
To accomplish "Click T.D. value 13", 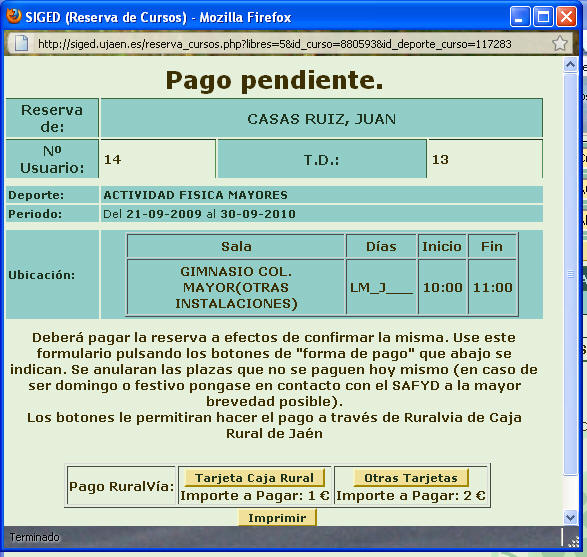I will point(440,159).
